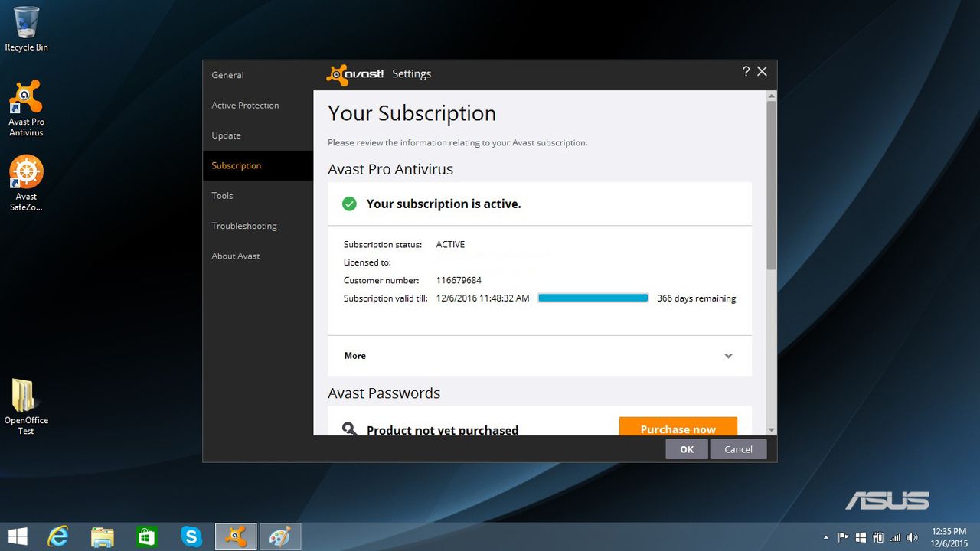Viewport: 980px width, 551px height.
Task: Click the Get Windows 10 tray icon
Action: (x=861, y=537)
